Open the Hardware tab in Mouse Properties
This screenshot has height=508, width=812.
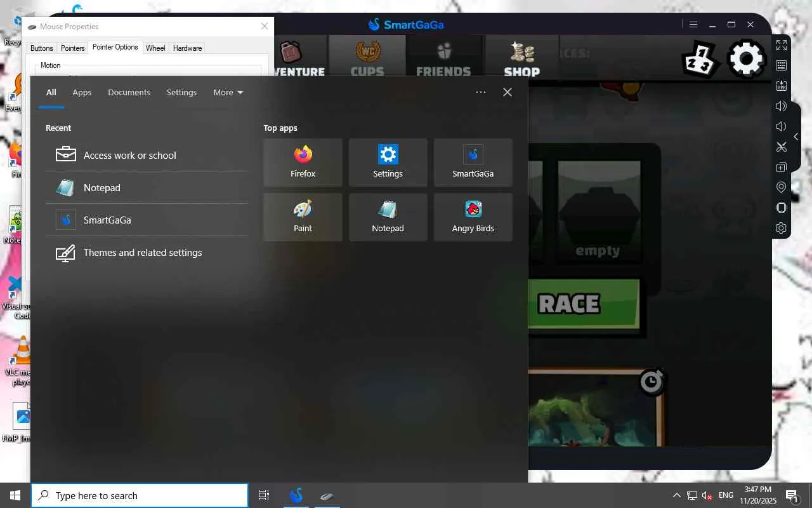coord(188,48)
